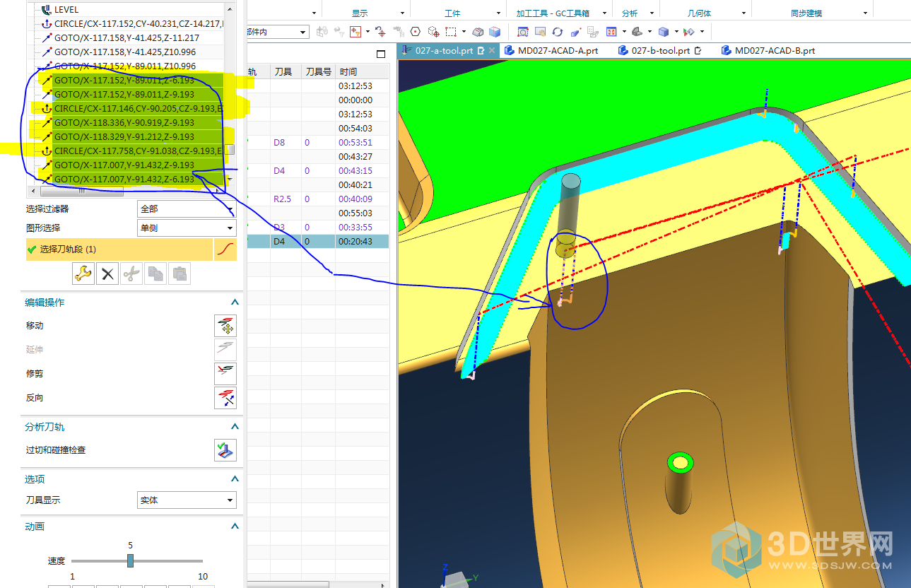Click the pencil-like edit icon in view toolbar

pos(575,32)
